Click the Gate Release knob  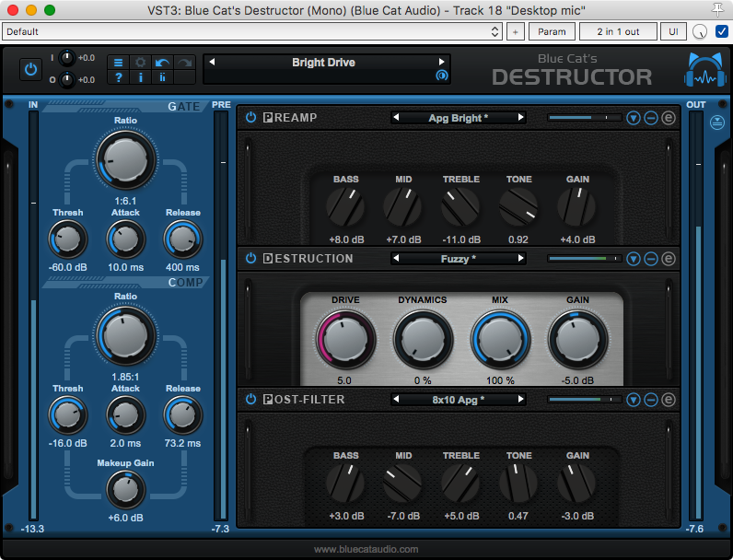(x=182, y=239)
